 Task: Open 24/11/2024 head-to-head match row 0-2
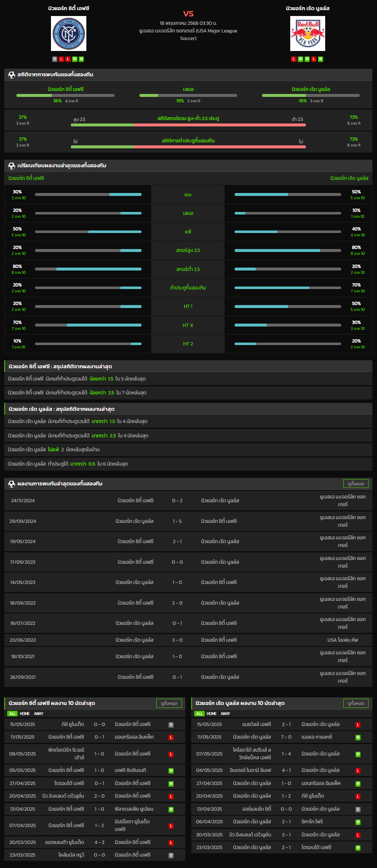(x=188, y=501)
